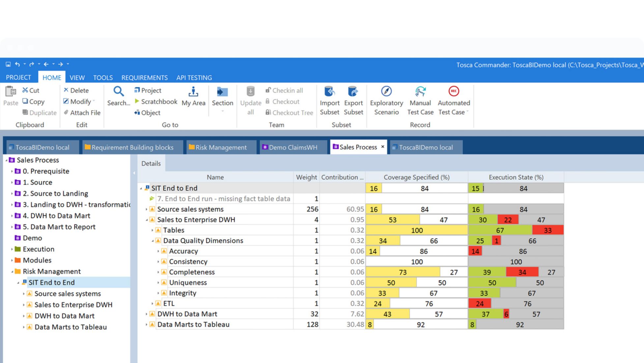Create a Manual Test Case
644x363 pixels.
click(420, 92)
